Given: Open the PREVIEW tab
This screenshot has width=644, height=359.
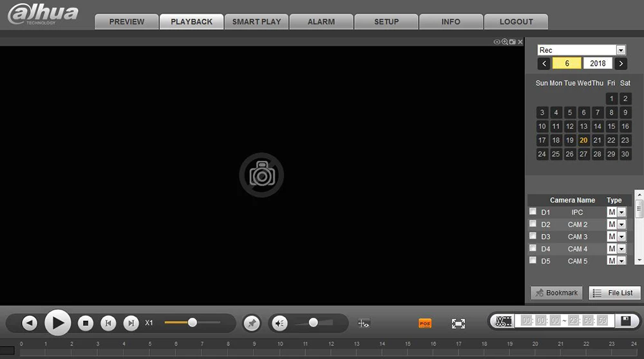Looking at the screenshot, I should tap(126, 22).
